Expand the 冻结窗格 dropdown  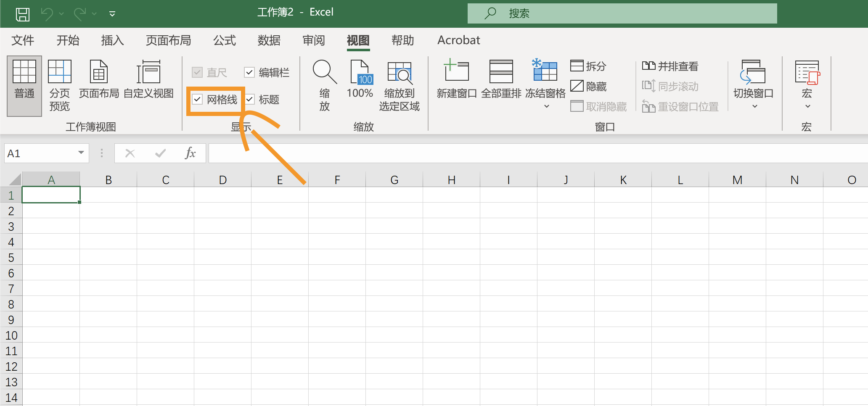(x=545, y=107)
